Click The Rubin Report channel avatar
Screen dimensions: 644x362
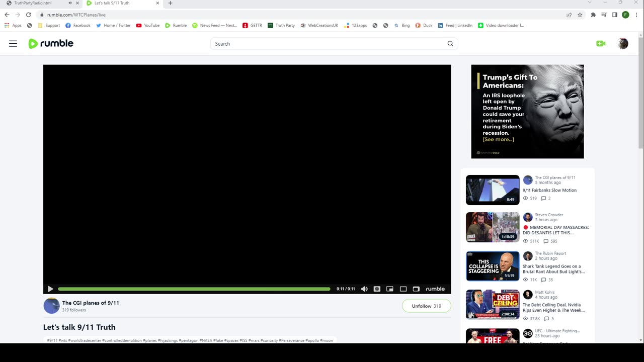528,256
